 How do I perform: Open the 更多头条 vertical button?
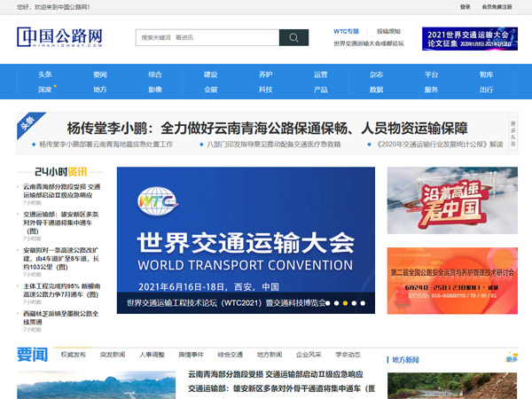coord(513,133)
